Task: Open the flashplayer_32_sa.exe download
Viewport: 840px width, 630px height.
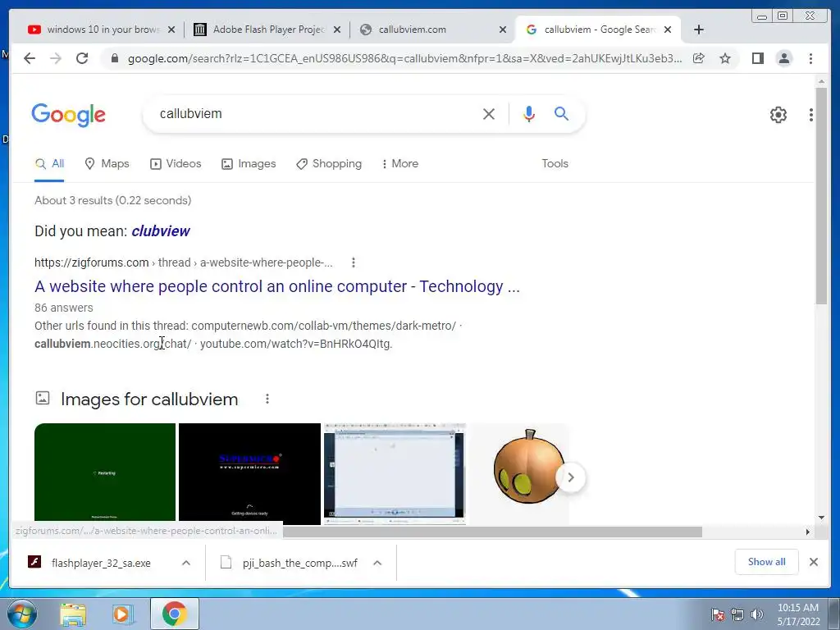Action: pyautogui.click(x=101, y=563)
